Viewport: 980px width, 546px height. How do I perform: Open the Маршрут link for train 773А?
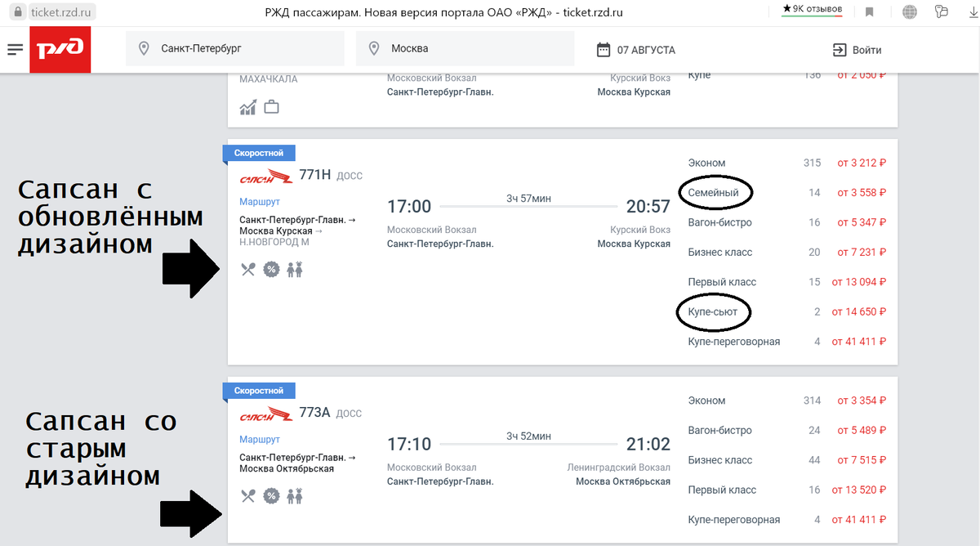click(x=260, y=439)
